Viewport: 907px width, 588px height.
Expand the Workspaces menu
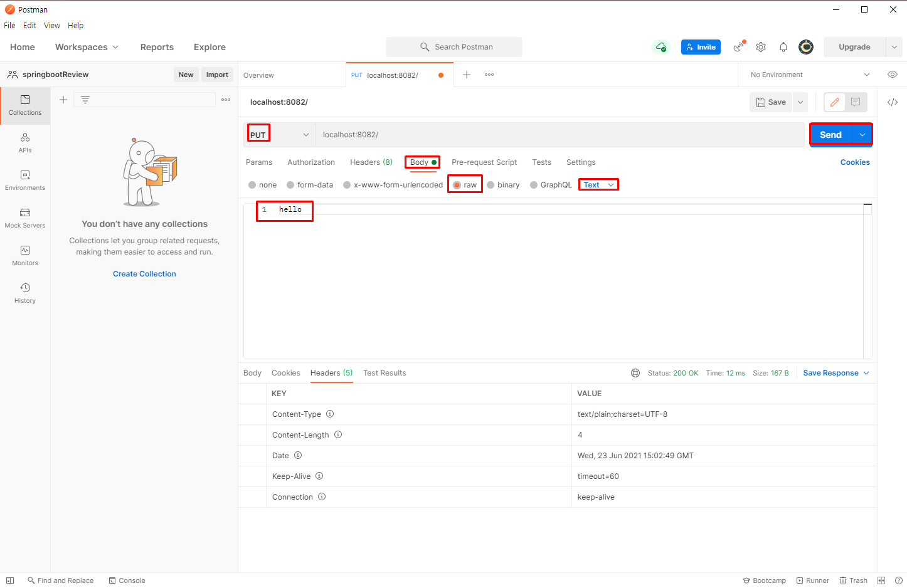(87, 47)
